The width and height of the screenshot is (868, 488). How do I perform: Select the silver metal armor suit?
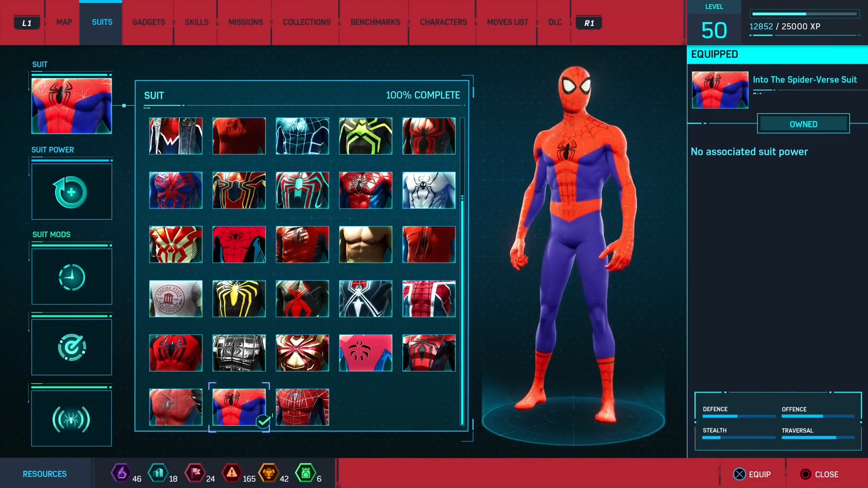pos(239,353)
